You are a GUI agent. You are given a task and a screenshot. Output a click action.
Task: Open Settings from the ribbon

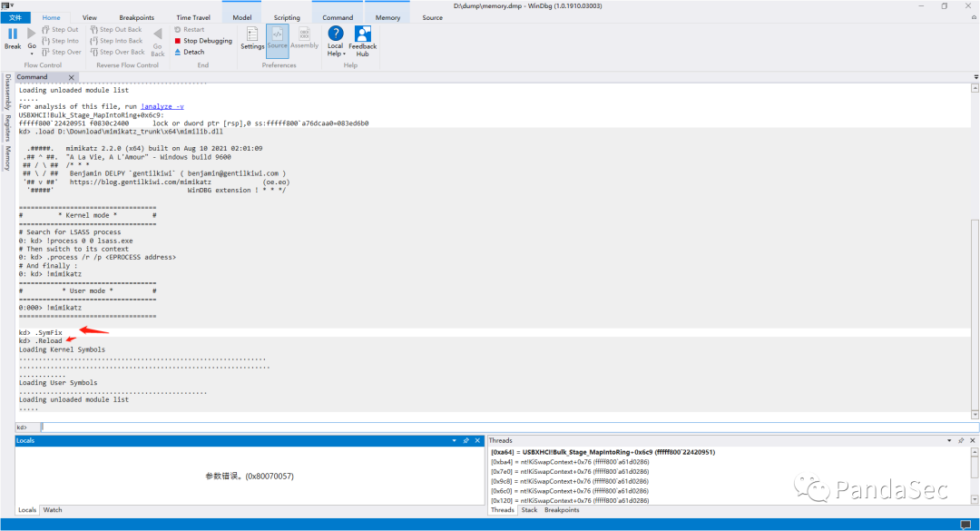coord(252,38)
